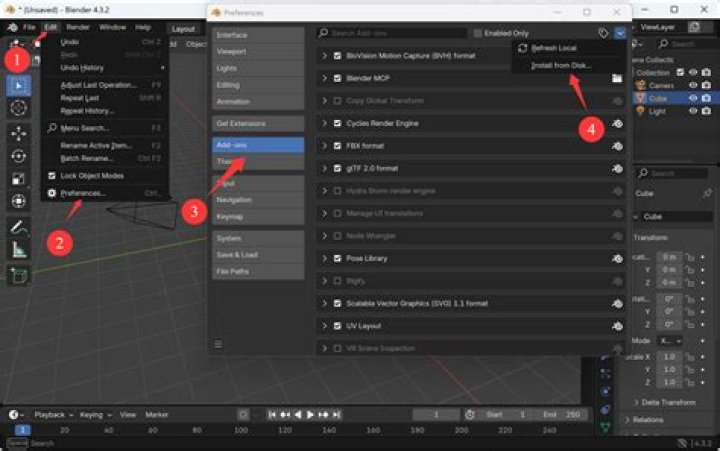Select the Transform tool in left toolbar
720x451 pixels.
tap(18, 201)
